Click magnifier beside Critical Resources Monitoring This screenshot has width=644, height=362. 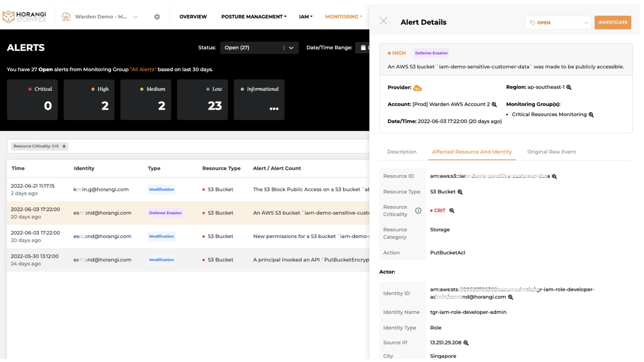pos(591,114)
